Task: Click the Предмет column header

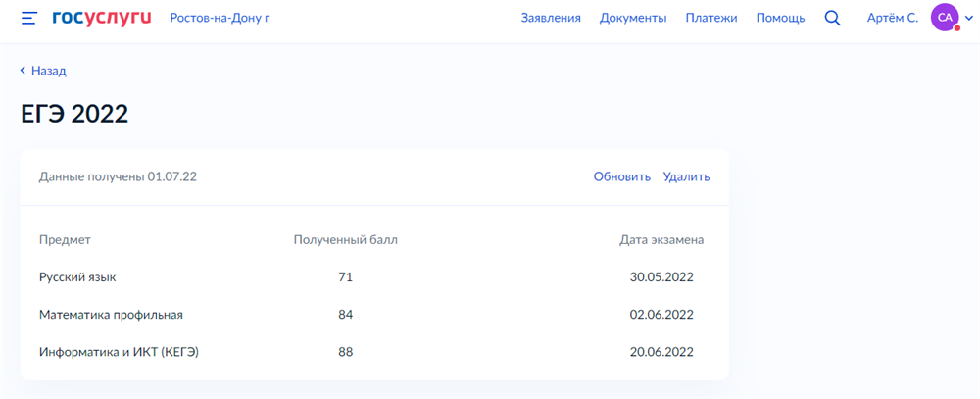Action: pos(65,239)
